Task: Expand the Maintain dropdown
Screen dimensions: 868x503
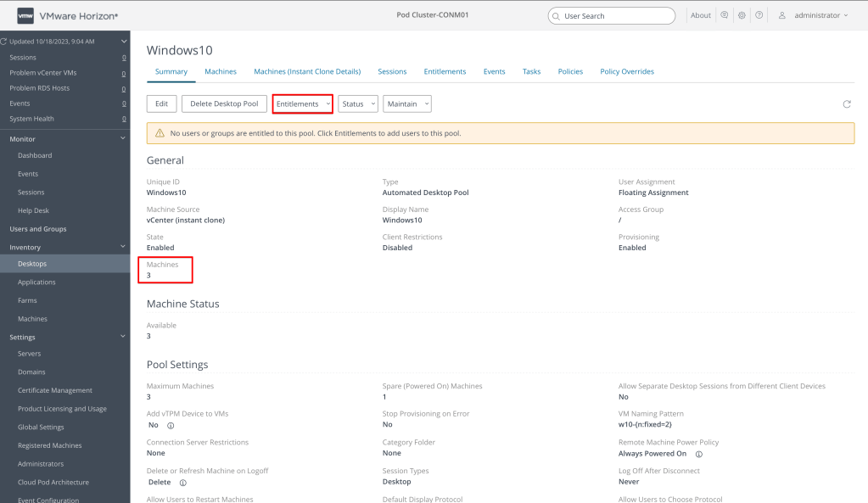Action: point(407,103)
